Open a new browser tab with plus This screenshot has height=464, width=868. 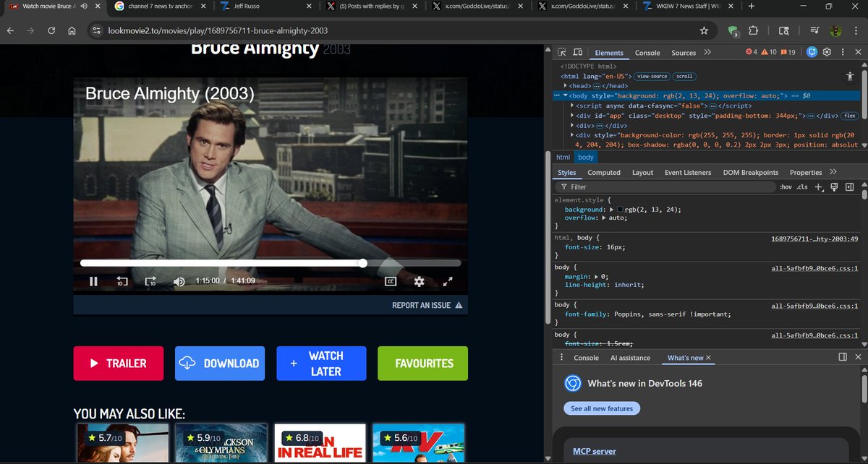click(x=751, y=7)
